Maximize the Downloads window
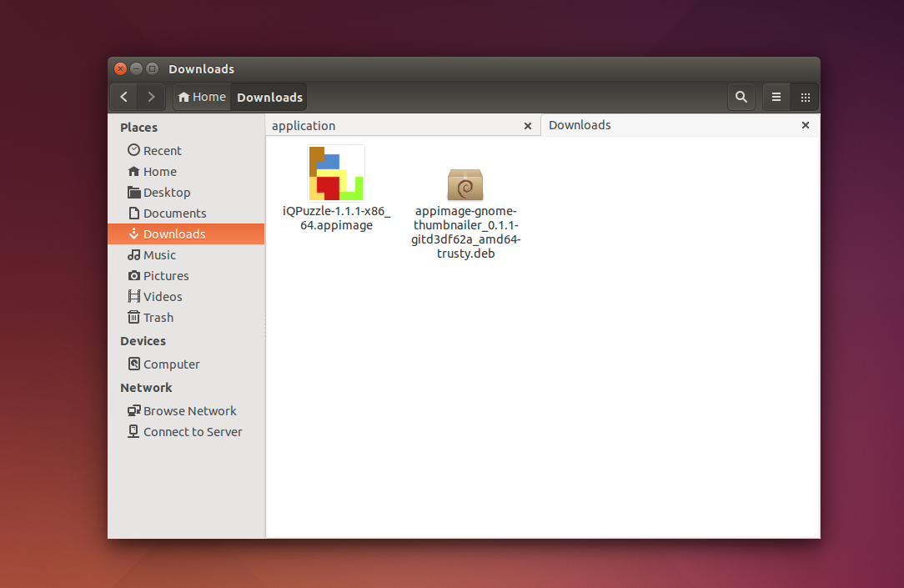 [153, 69]
